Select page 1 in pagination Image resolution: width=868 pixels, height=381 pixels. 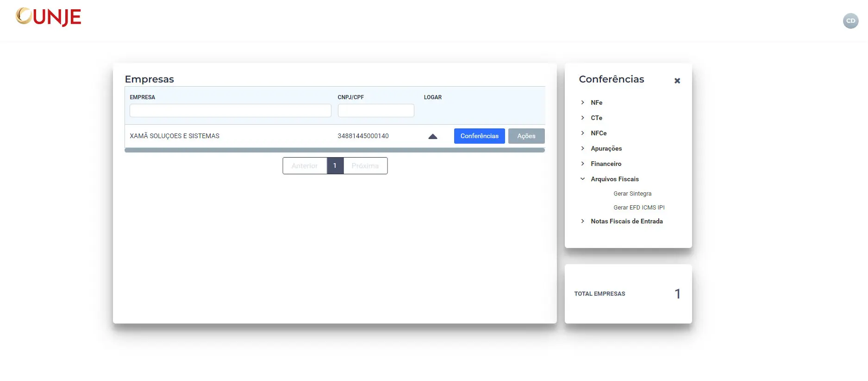coord(335,166)
